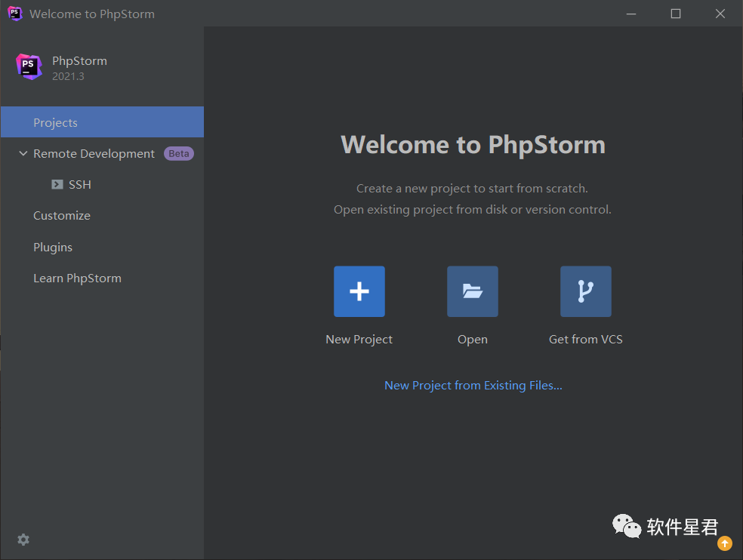
Task: Click the 2021.3 version text
Action: (x=68, y=76)
